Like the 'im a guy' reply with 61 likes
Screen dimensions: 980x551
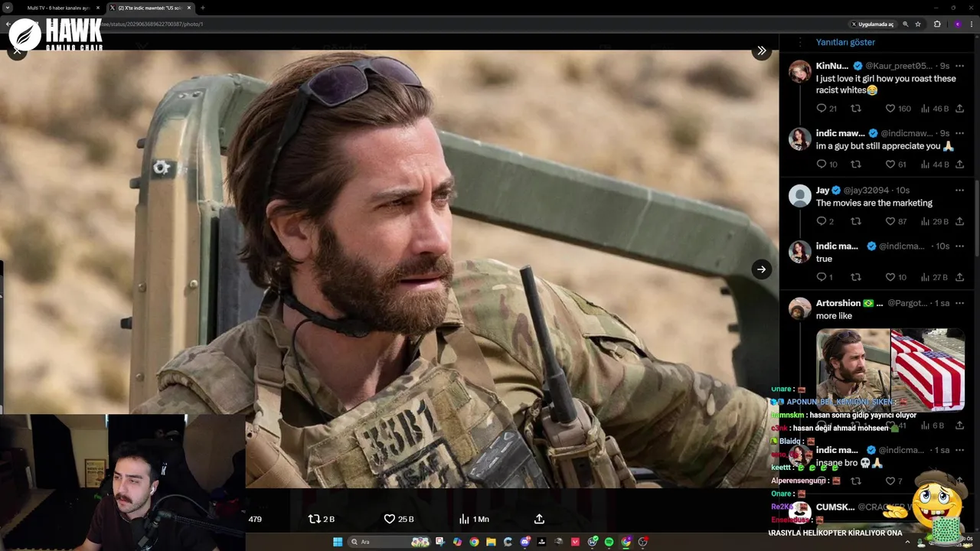896,164
